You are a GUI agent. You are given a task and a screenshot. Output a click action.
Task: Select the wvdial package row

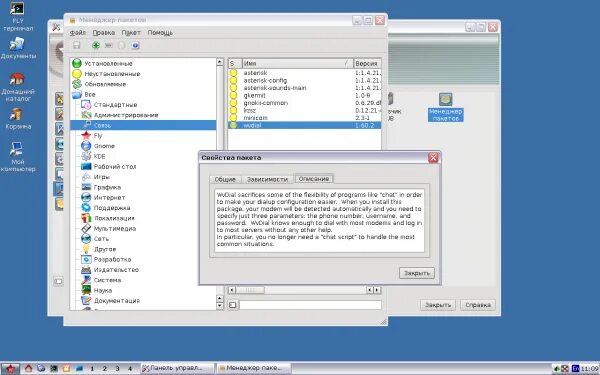point(305,125)
